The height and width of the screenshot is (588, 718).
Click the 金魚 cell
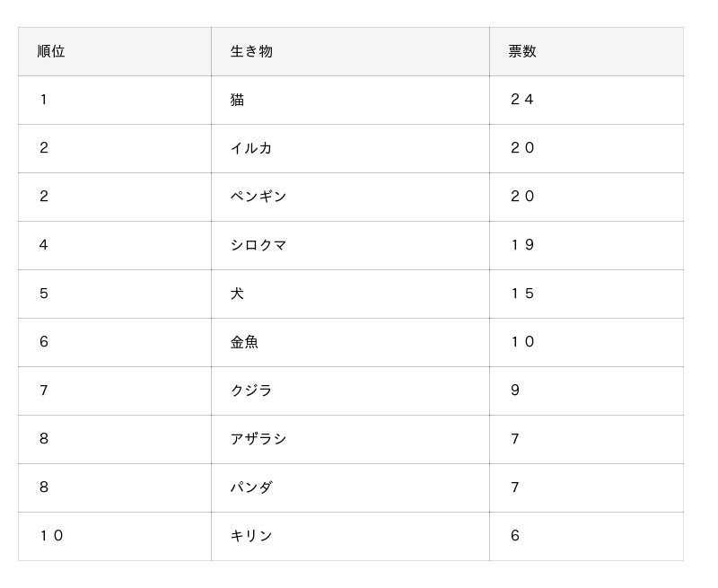[244, 342]
